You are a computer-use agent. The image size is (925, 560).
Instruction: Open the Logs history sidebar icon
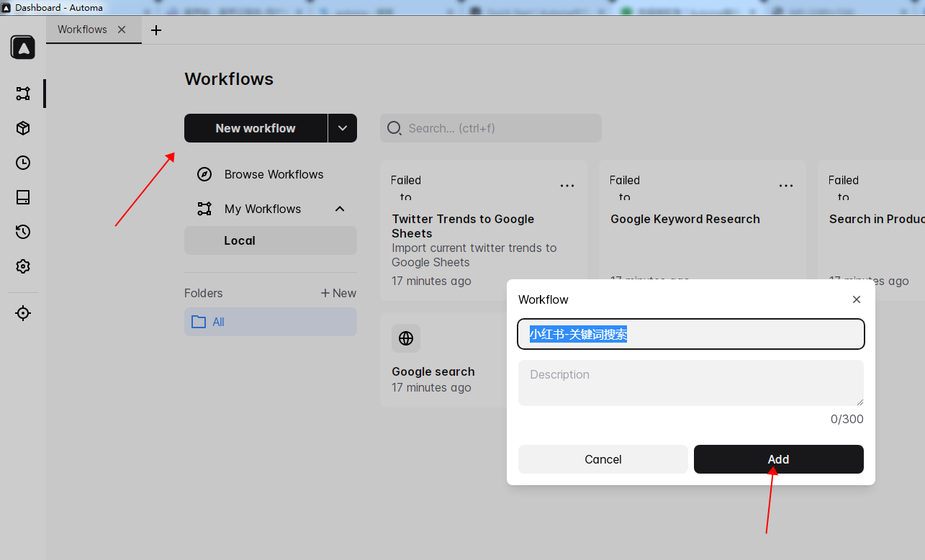23,232
